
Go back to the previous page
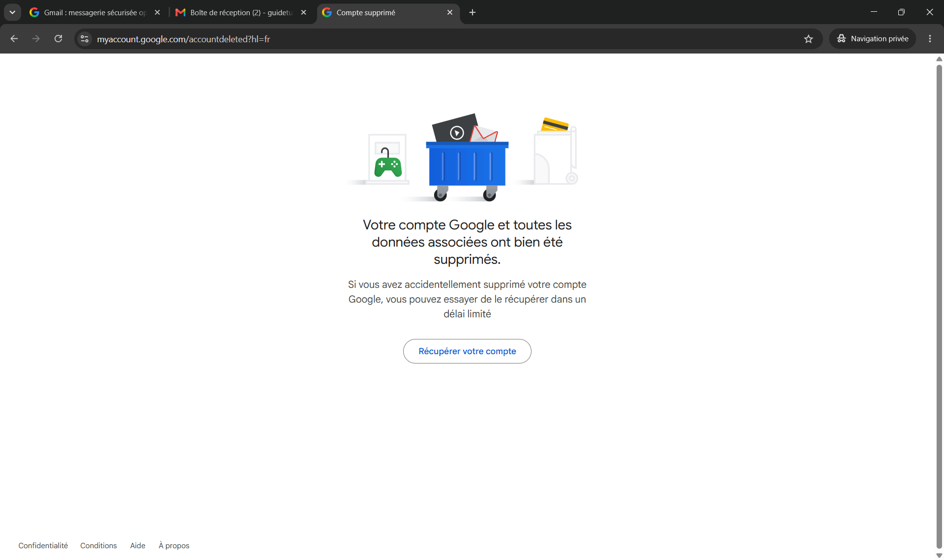point(14,39)
